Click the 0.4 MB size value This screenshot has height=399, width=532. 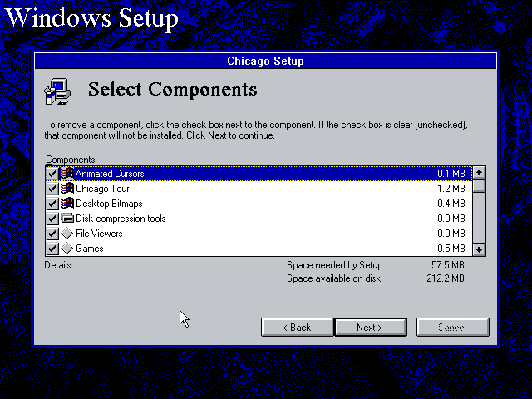point(451,204)
